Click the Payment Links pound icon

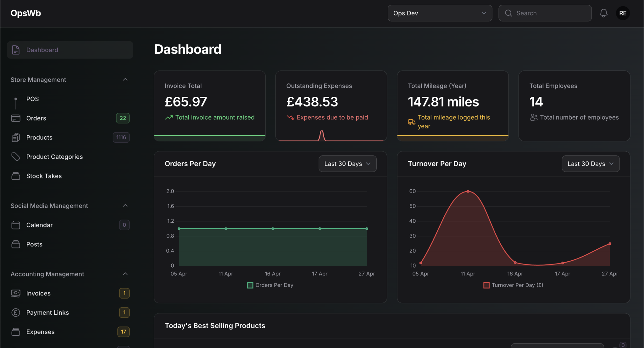coord(16,313)
